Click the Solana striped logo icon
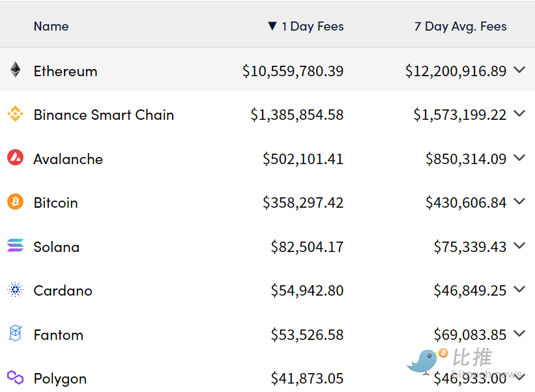The height and width of the screenshot is (392, 535). point(16,245)
